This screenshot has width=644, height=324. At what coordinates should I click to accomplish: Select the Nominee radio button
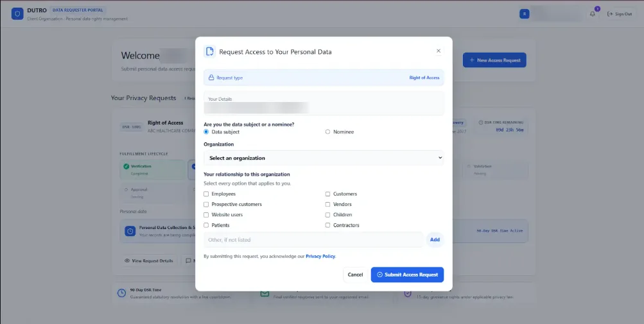(327, 132)
